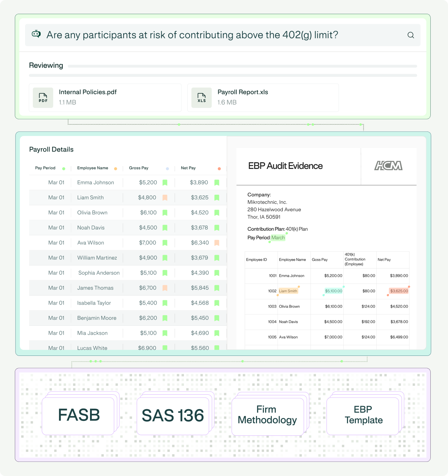Select the FASB card
This screenshot has height=476, width=448.
[78, 416]
